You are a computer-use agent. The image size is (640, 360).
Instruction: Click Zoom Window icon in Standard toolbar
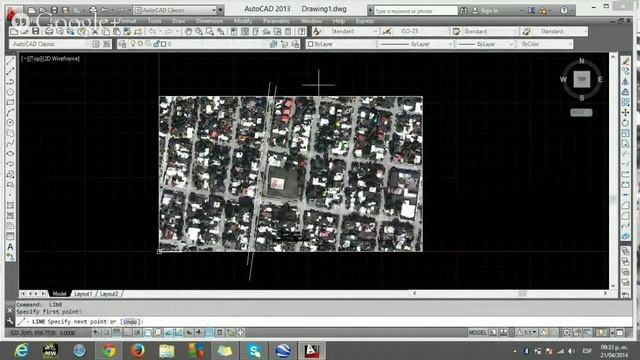pos(210,31)
